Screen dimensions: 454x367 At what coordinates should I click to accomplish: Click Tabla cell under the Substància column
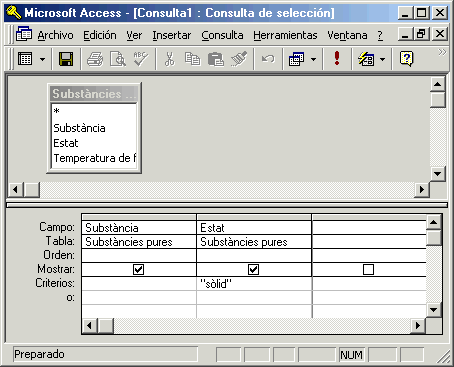pos(139,242)
